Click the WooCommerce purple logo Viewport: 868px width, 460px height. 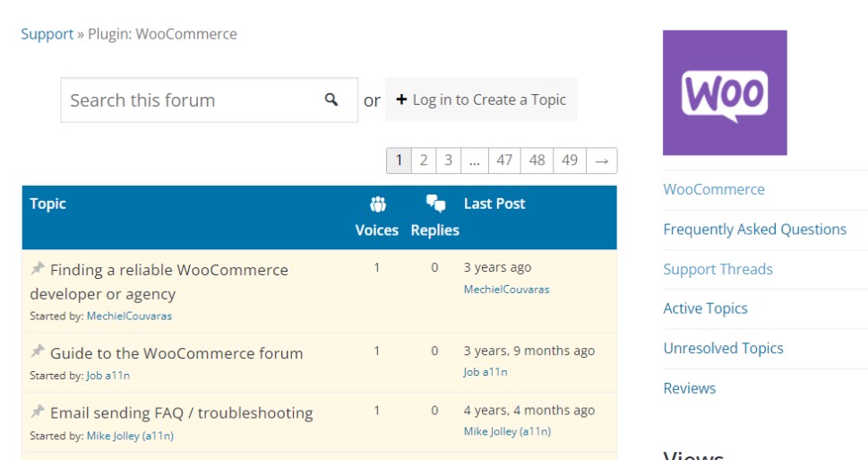coord(725,92)
